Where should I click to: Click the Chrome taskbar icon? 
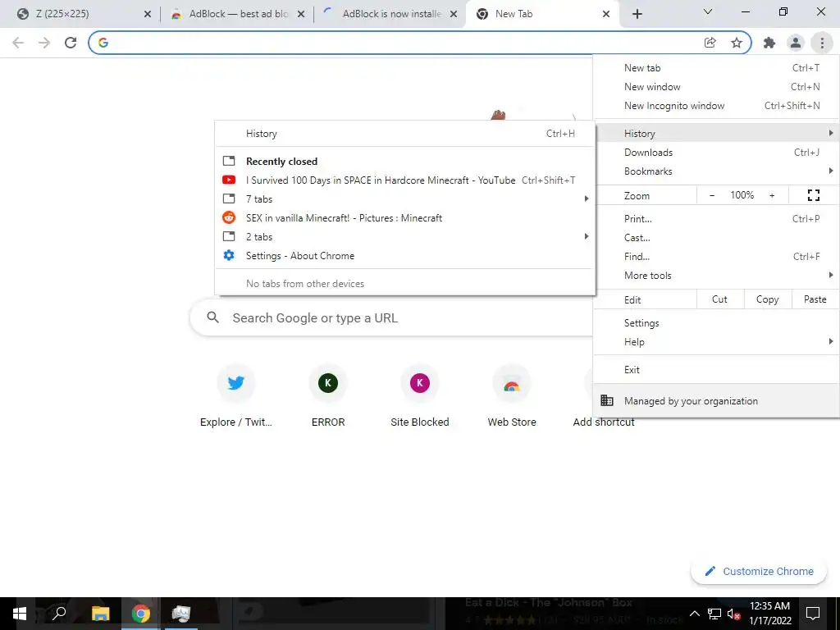point(140,614)
